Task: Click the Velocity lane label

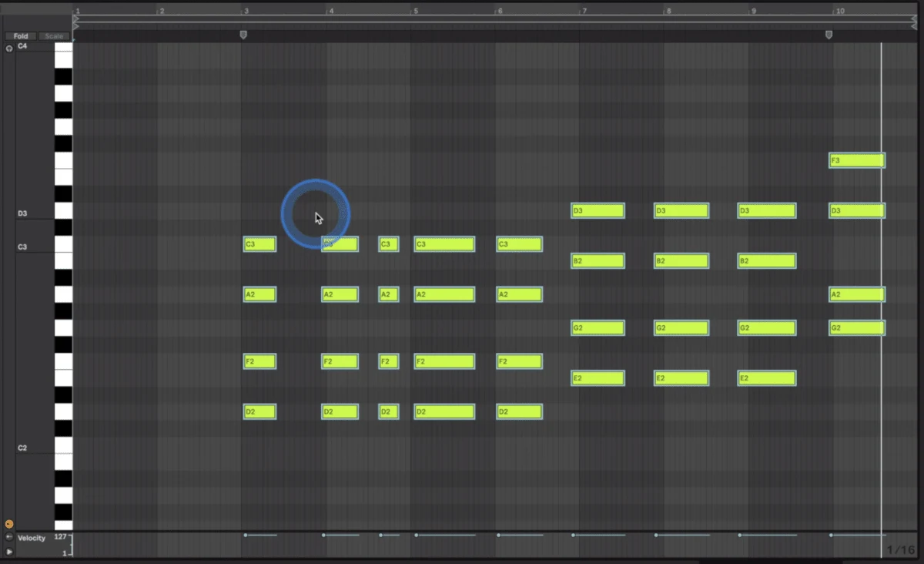Action: [32, 538]
